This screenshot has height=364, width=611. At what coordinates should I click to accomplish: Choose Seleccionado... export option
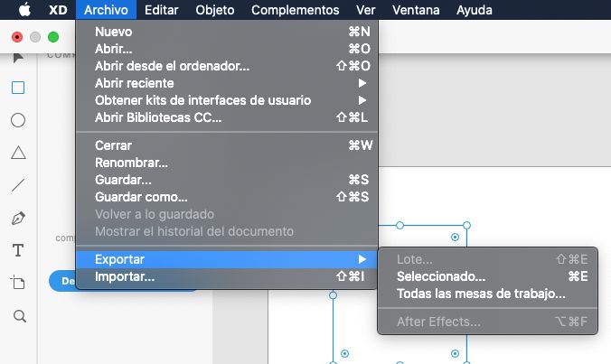[x=441, y=276]
